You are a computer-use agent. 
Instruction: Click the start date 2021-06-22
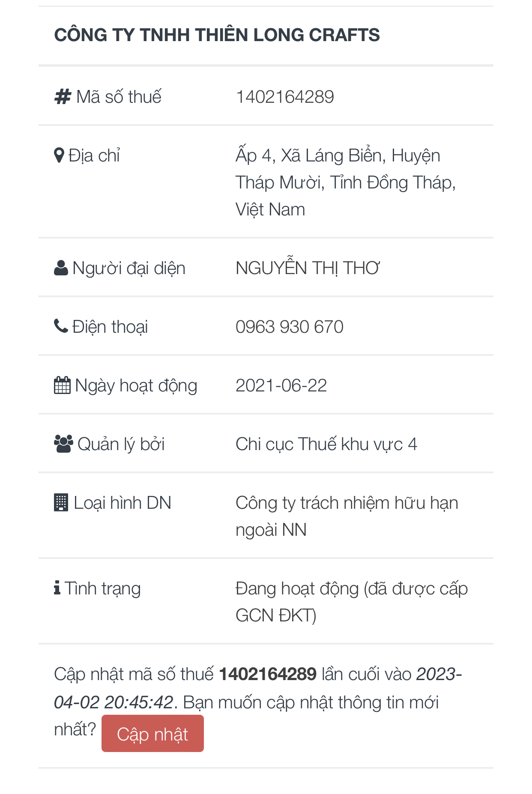(281, 385)
